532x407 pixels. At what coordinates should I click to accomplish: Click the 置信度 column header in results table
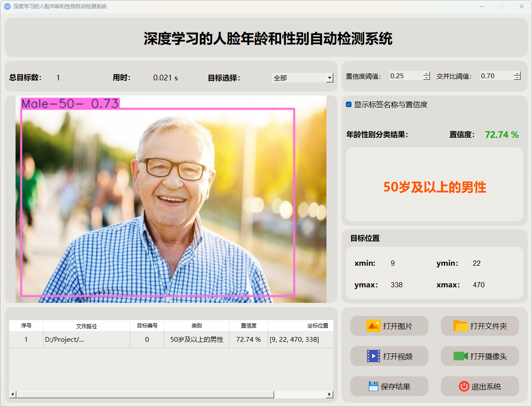click(x=248, y=326)
